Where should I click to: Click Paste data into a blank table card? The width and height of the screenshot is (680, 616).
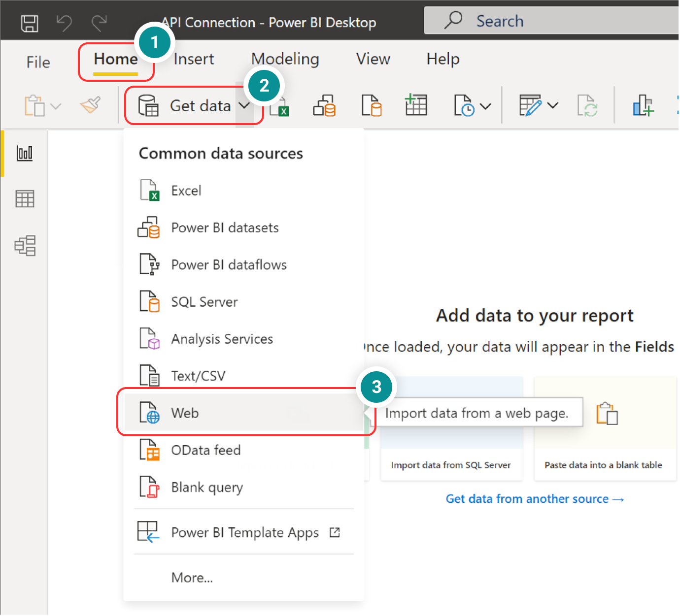tap(605, 429)
